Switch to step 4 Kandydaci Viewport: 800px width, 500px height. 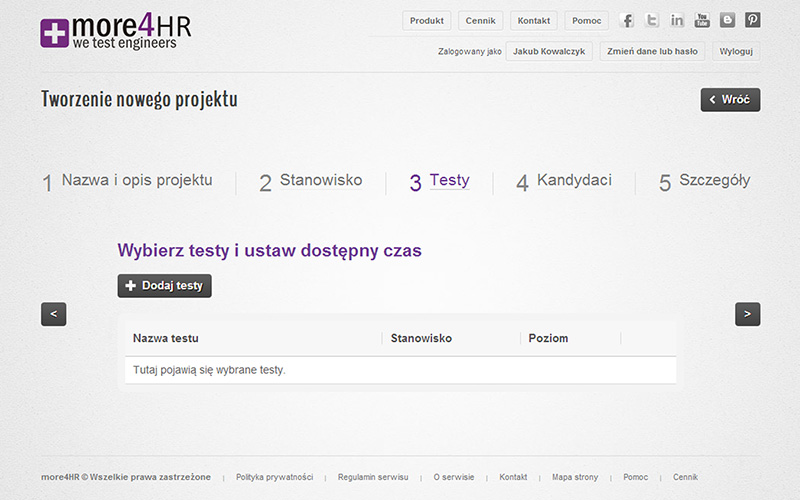tap(564, 182)
